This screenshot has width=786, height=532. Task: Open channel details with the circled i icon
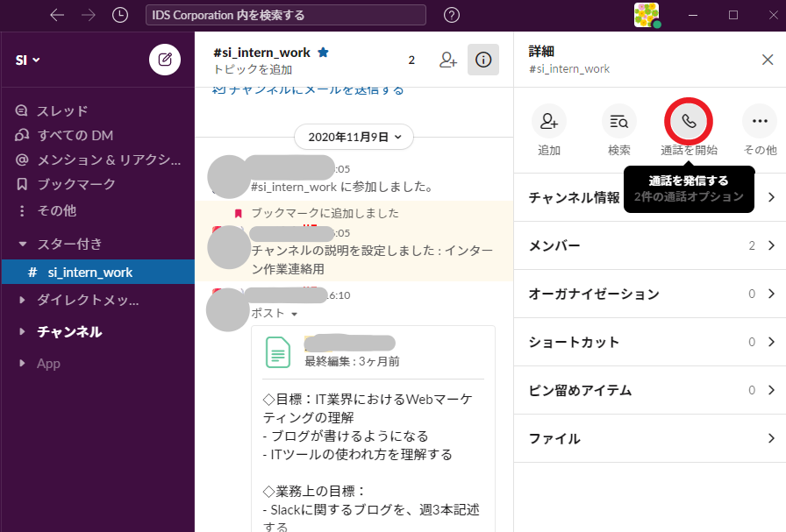[482, 60]
